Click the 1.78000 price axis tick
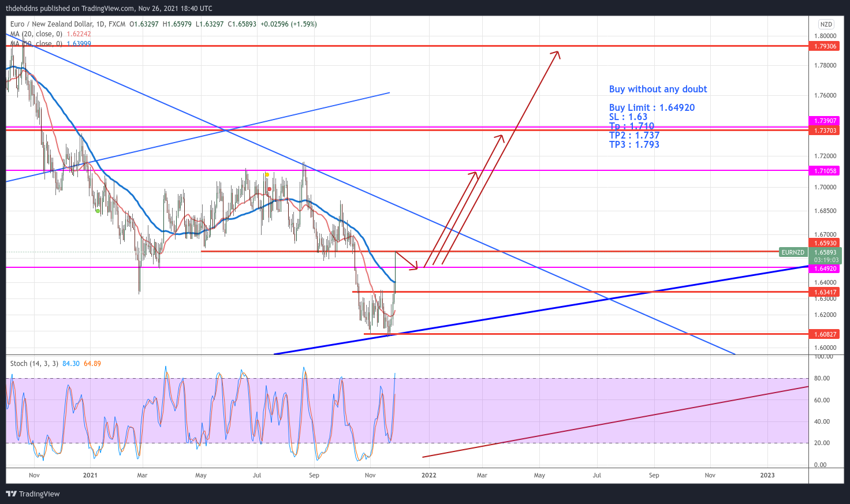Screen dimensions: 850x504 (825, 65)
